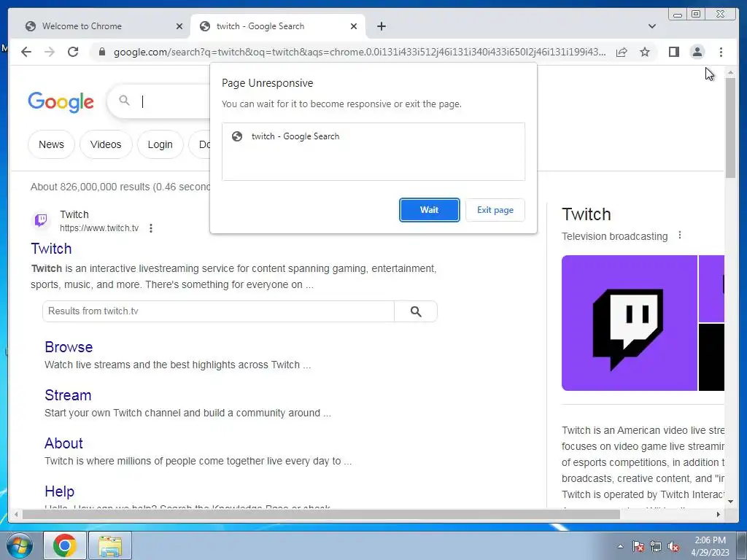This screenshot has height=560, width=747.
Task: Click the Action Center flag tray icon
Action: click(x=638, y=546)
